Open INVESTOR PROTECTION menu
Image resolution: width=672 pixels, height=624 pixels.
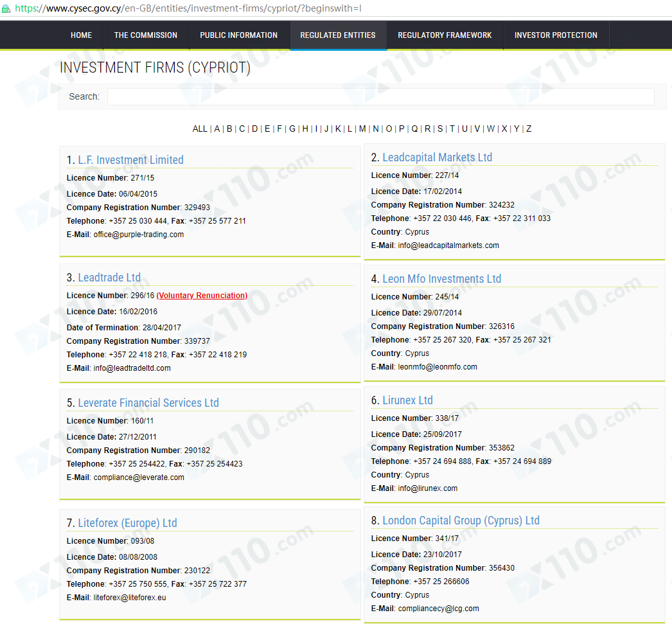556,35
